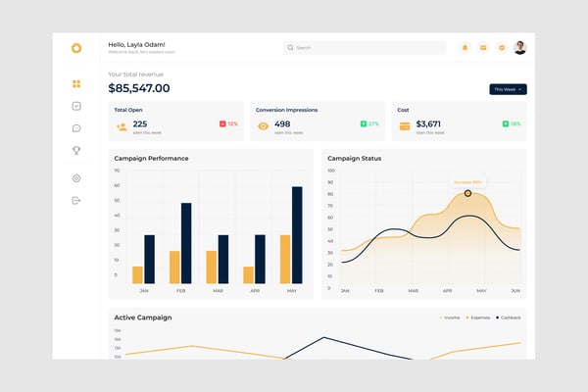
Task: Open the mail envelope icon in header
Action: click(483, 48)
